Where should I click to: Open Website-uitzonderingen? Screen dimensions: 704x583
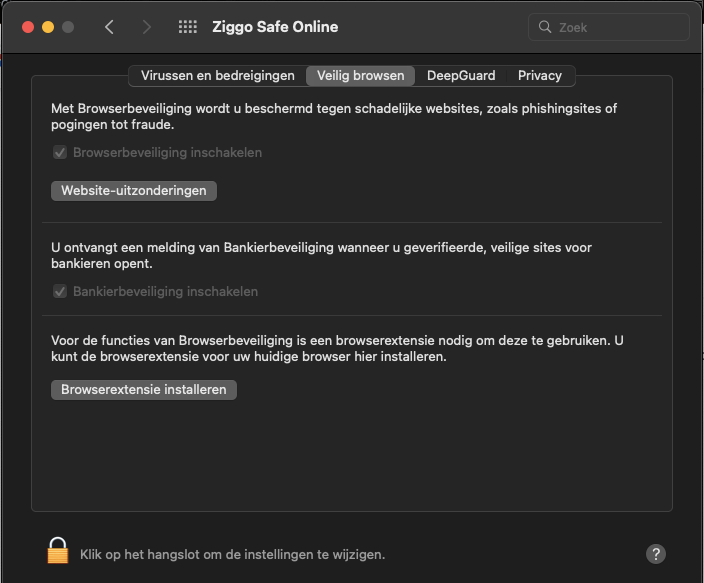[x=134, y=191]
